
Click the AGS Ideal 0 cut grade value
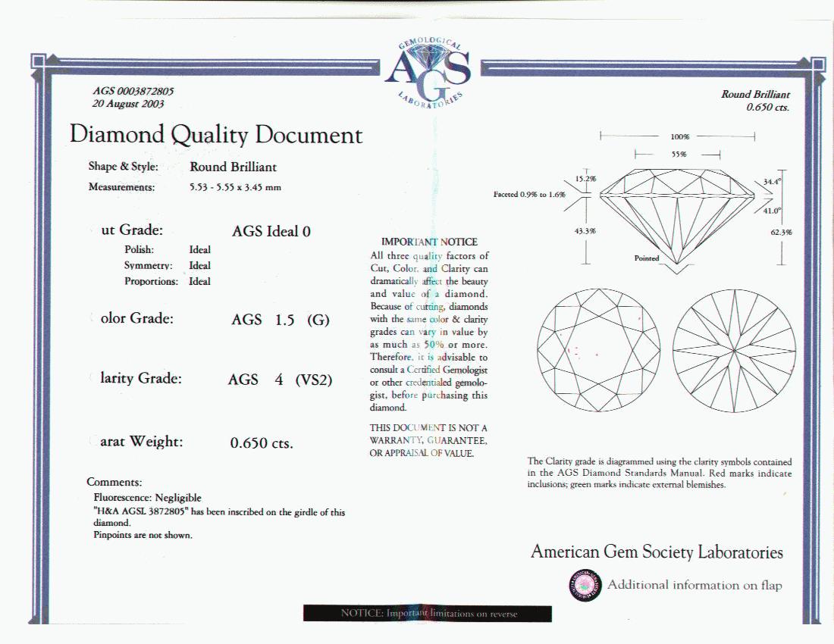click(271, 231)
